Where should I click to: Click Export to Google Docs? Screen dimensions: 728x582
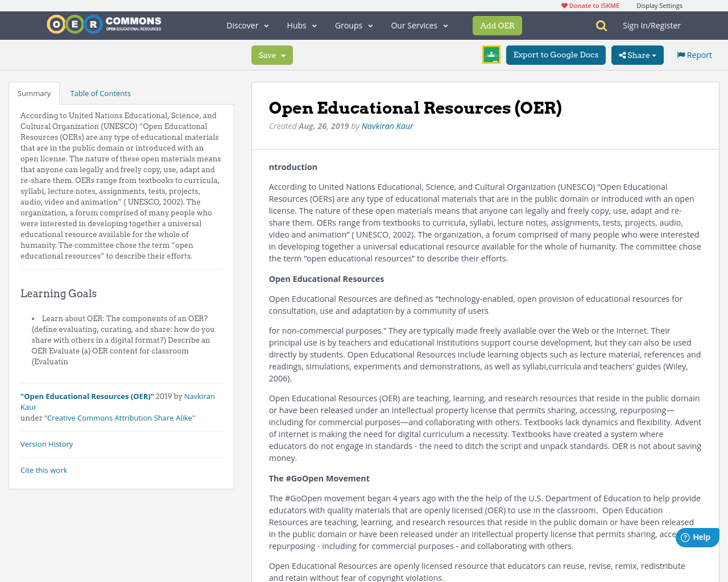click(x=556, y=54)
